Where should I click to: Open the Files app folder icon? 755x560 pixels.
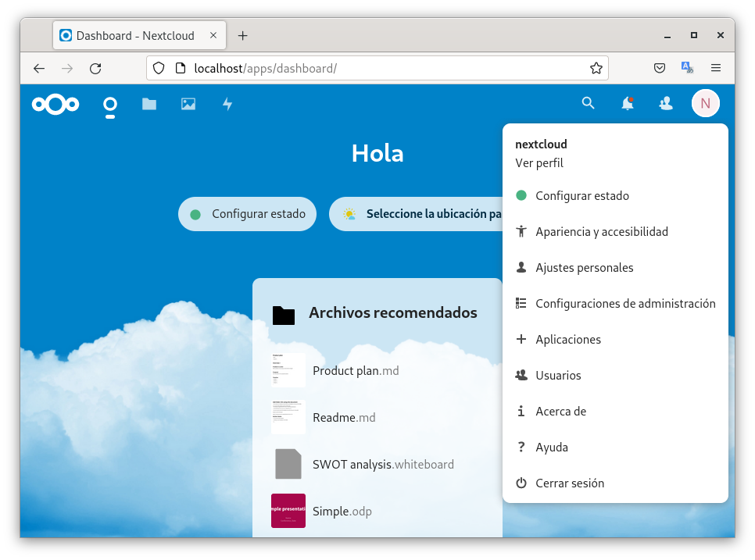(x=149, y=104)
